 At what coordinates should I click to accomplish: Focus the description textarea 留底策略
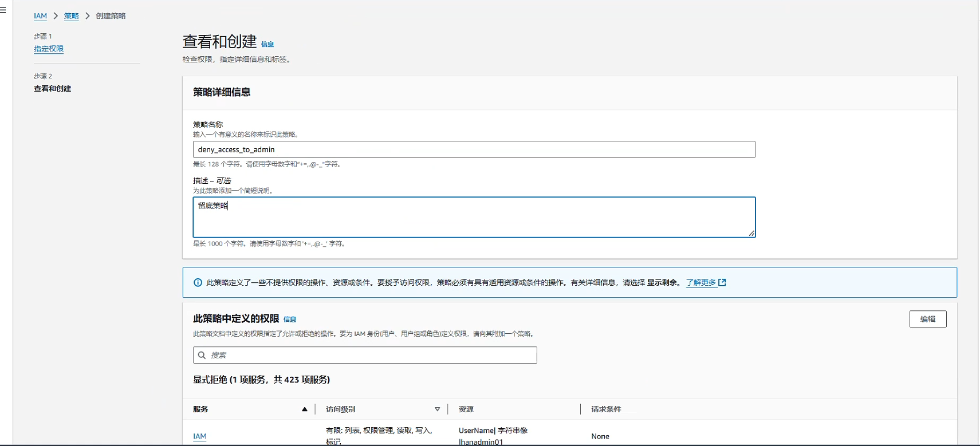474,217
